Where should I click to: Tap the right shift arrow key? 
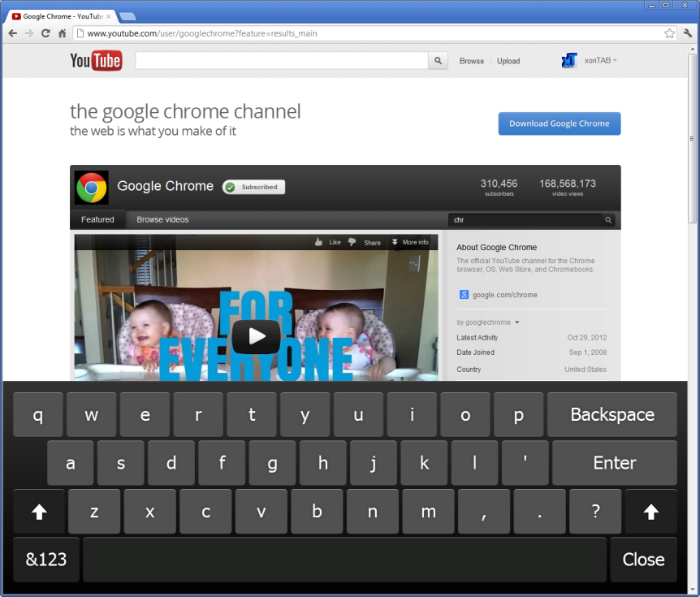(x=651, y=512)
